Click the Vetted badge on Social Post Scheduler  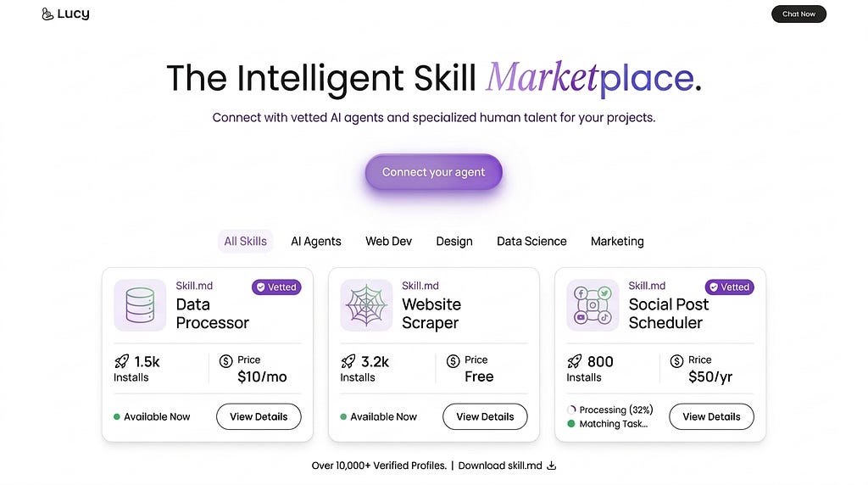(729, 287)
